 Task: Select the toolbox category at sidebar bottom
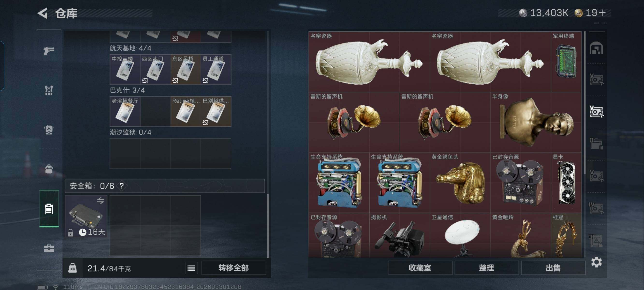pyautogui.click(x=49, y=248)
